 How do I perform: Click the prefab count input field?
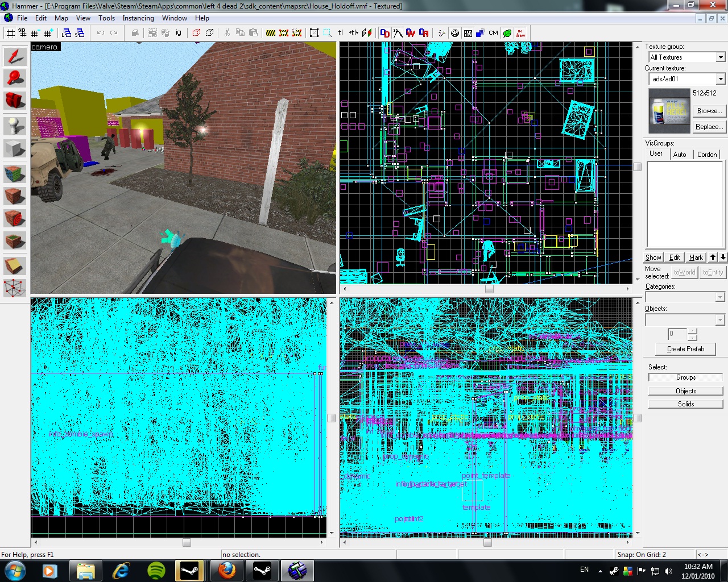click(x=677, y=334)
